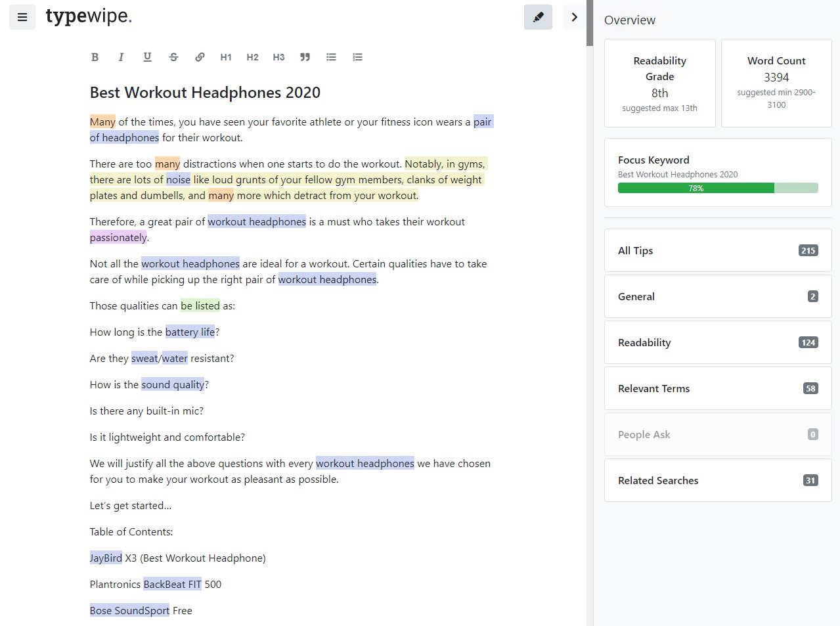Apply strikethrough formatting

click(x=173, y=57)
